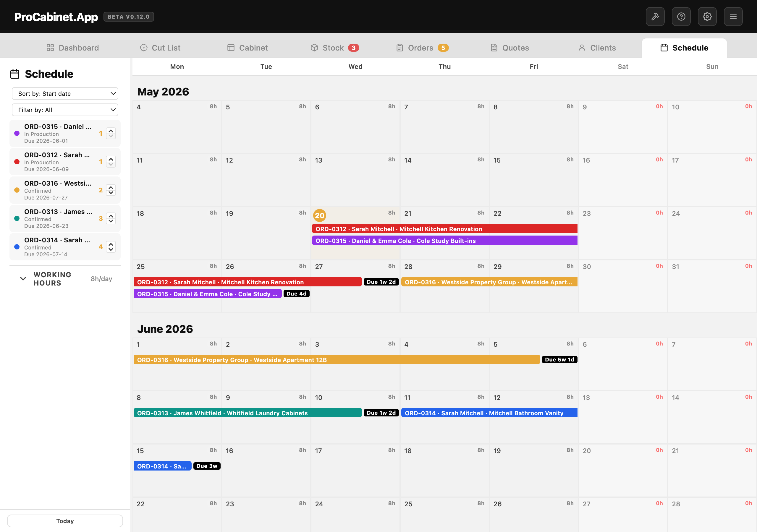Screen dimensions: 757x532
Task: Click the 0h label on May 9
Action: 659,106
